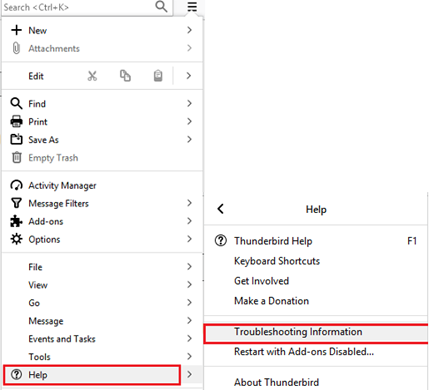Select the Edit menu label
Screen dimensions: 429x390
click(x=36, y=76)
